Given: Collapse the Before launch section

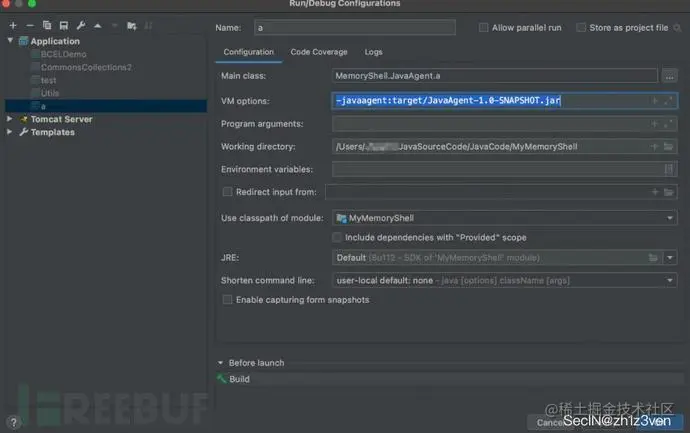Looking at the screenshot, I should click(220, 363).
